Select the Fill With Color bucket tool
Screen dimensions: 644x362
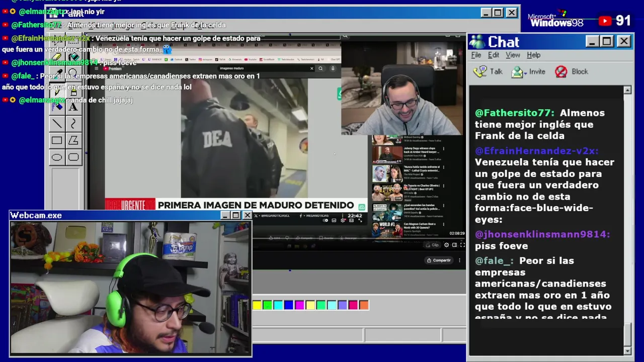[74, 56]
